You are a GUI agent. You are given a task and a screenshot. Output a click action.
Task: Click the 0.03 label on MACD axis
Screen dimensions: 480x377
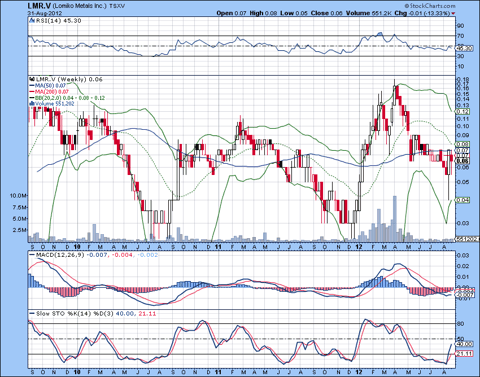pyautogui.click(x=463, y=255)
